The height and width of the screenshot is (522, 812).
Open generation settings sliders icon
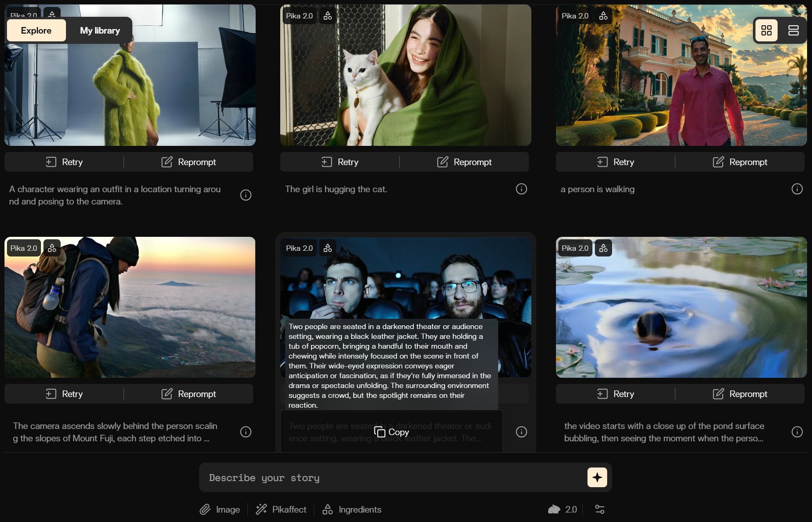pyautogui.click(x=599, y=509)
